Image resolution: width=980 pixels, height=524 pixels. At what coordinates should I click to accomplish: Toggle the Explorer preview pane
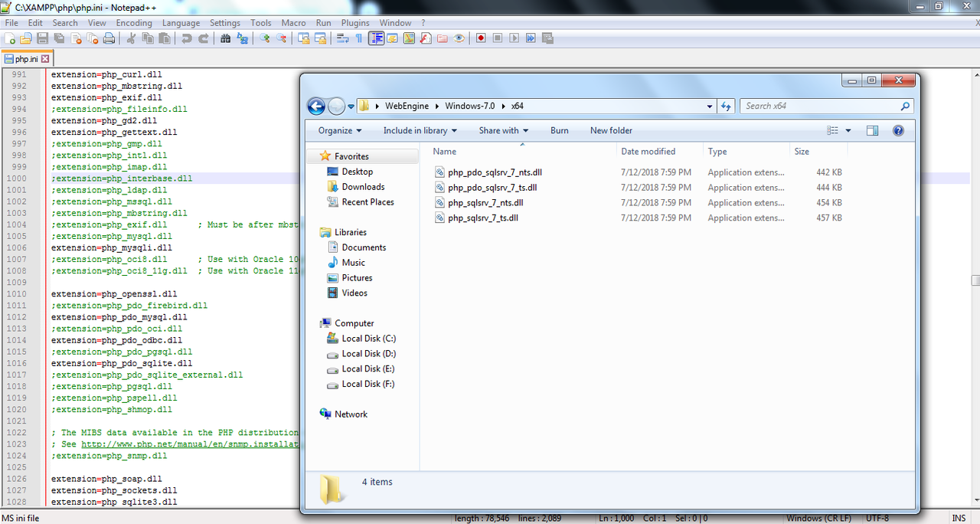point(873,130)
